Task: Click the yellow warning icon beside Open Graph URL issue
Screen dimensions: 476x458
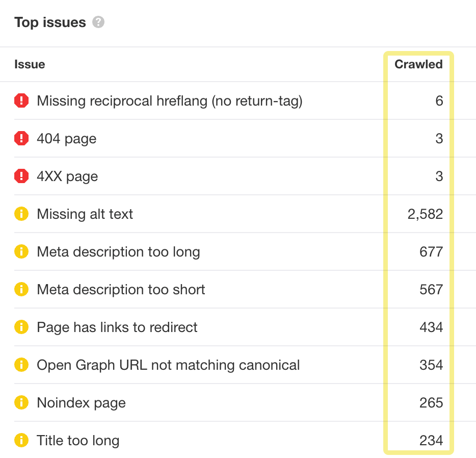Action: pos(21,365)
